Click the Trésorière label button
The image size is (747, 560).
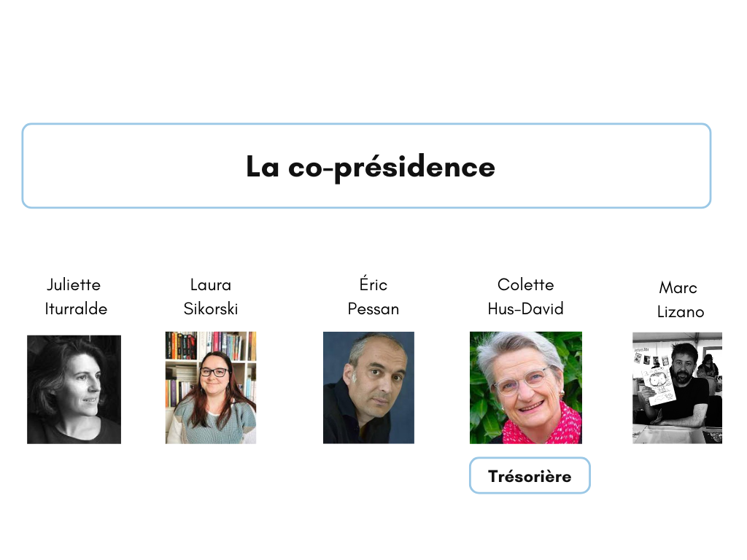tap(530, 476)
